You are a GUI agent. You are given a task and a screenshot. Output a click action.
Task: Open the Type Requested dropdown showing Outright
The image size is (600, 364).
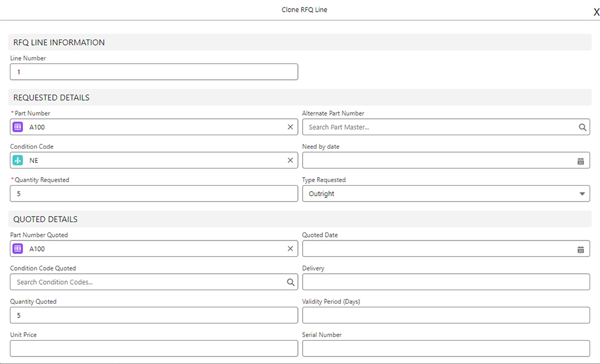(581, 193)
